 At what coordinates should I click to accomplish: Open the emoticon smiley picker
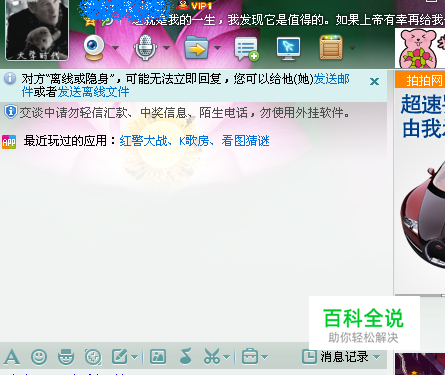39,357
